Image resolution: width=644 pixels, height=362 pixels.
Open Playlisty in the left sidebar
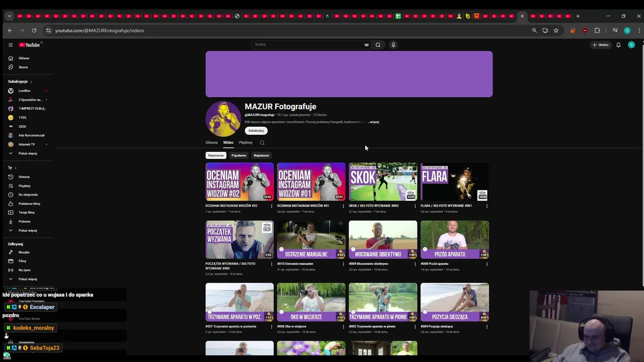pyautogui.click(x=24, y=186)
